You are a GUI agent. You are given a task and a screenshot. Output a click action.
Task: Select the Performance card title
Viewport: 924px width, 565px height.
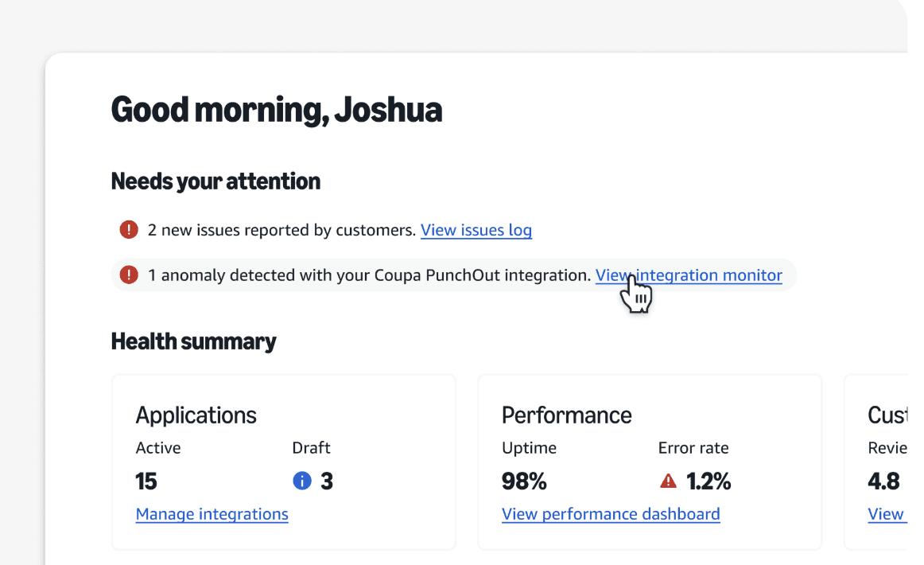(566, 415)
